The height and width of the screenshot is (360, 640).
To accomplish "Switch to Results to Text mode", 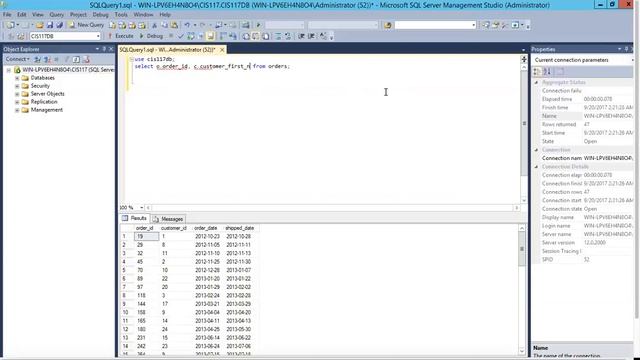I will (x=246, y=36).
